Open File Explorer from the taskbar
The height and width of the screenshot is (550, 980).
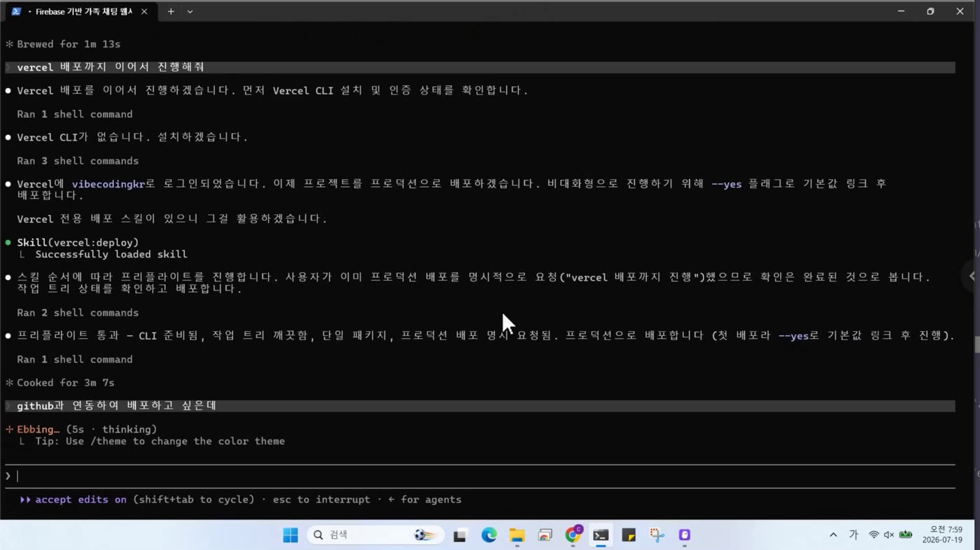[517, 535]
